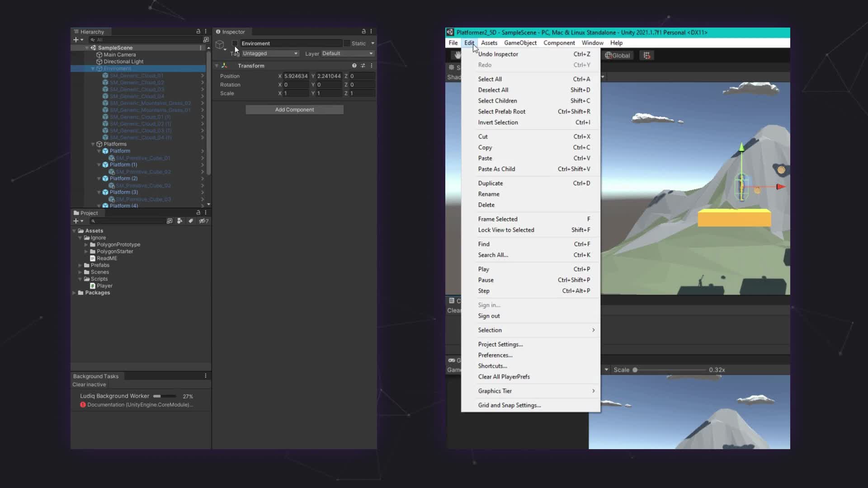This screenshot has height=488, width=868.
Task: Click Grid and Snap Settings option
Action: click(509, 405)
